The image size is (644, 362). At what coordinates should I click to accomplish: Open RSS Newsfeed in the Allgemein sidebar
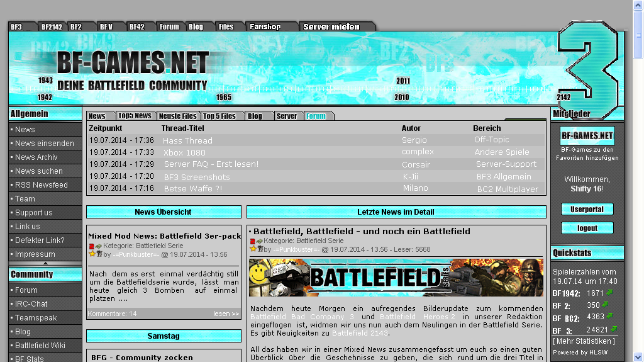[x=42, y=185]
